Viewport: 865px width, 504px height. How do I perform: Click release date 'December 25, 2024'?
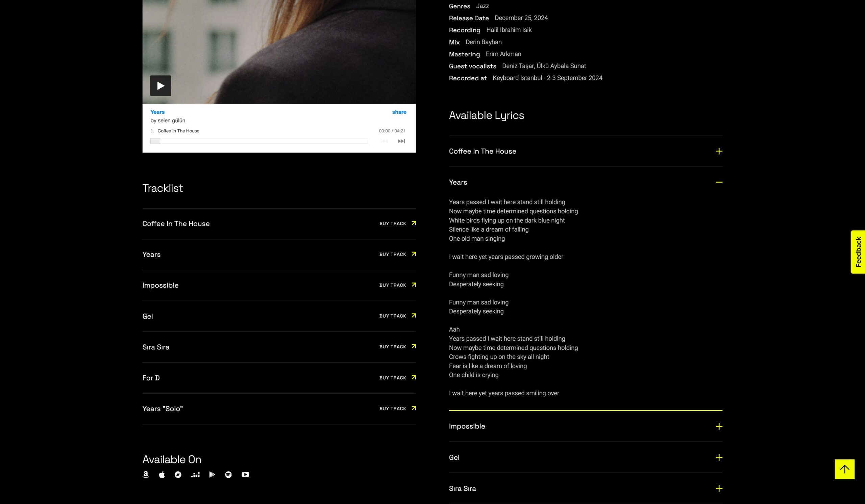point(521,18)
